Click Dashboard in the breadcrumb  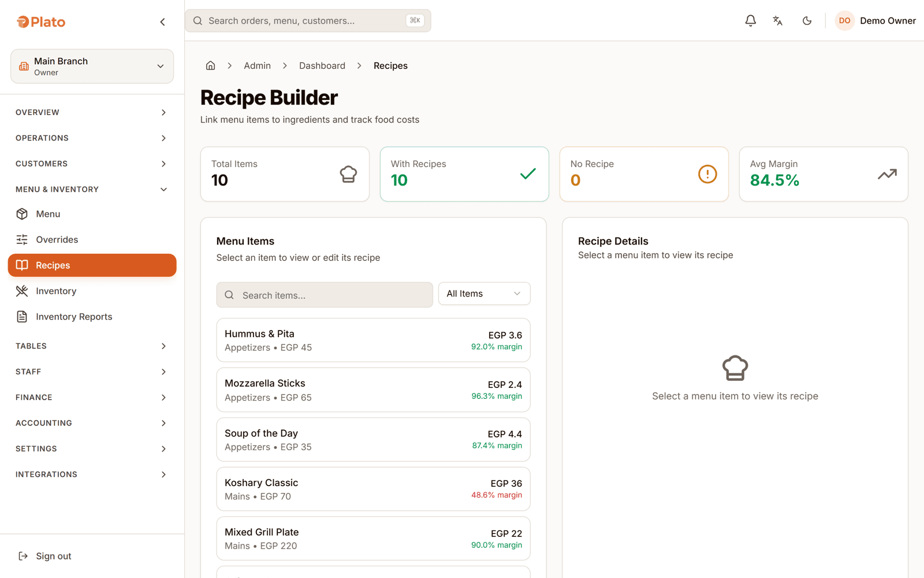(x=322, y=66)
